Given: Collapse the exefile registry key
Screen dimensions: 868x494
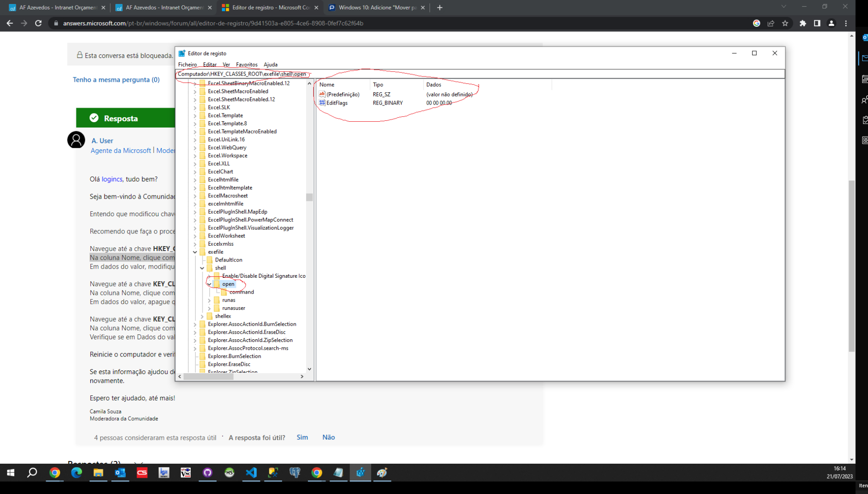Looking at the screenshot, I should pyautogui.click(x=195, y=252).
